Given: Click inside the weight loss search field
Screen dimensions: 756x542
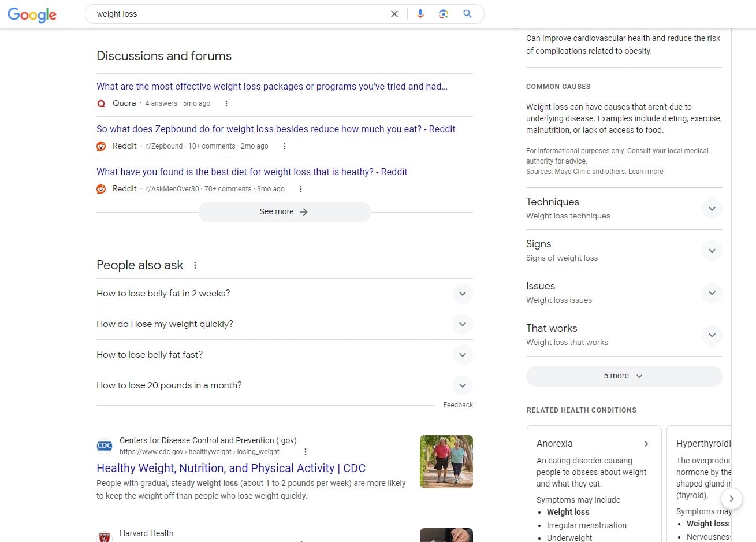Looking at the screenshot, I should coord(231,13).
